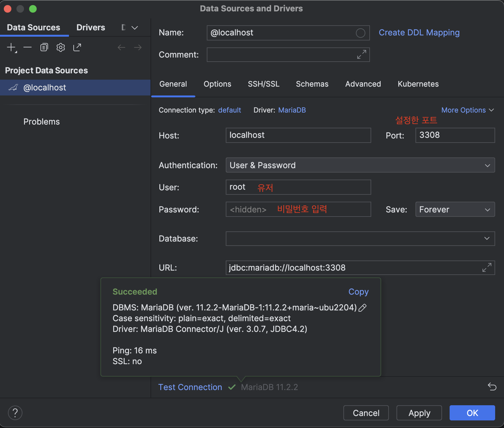Screen dimensions: 504x428
Task: Select @localhost in Project Data Sources
Action: tap(45, 88)
